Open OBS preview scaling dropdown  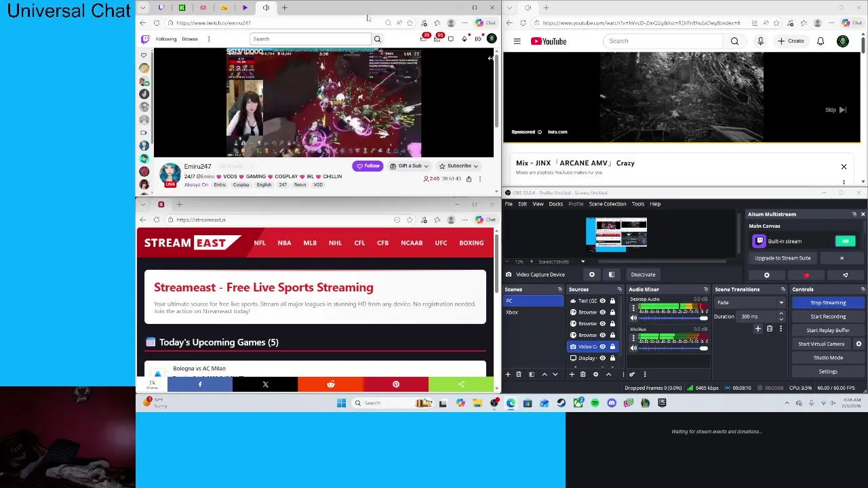(x=582, y=262)
